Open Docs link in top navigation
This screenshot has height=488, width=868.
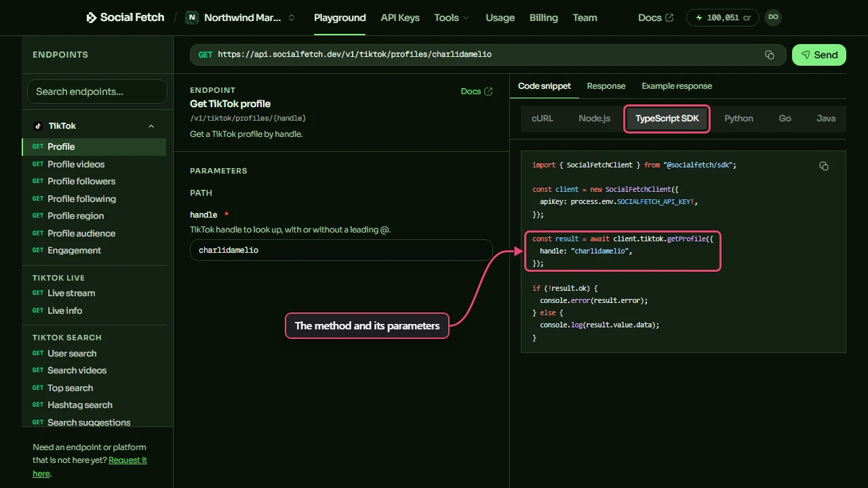tap(656, 18)
